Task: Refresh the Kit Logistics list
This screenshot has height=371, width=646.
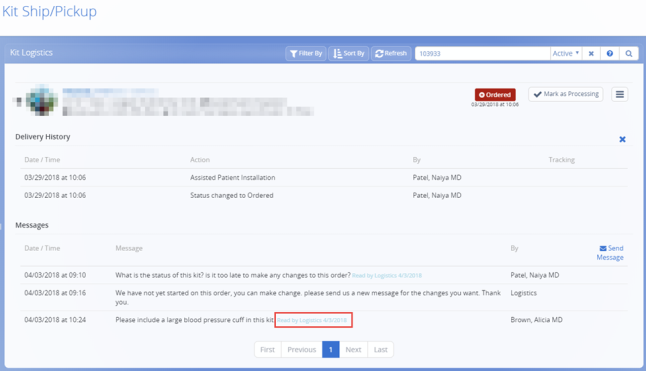Action: 391,54
